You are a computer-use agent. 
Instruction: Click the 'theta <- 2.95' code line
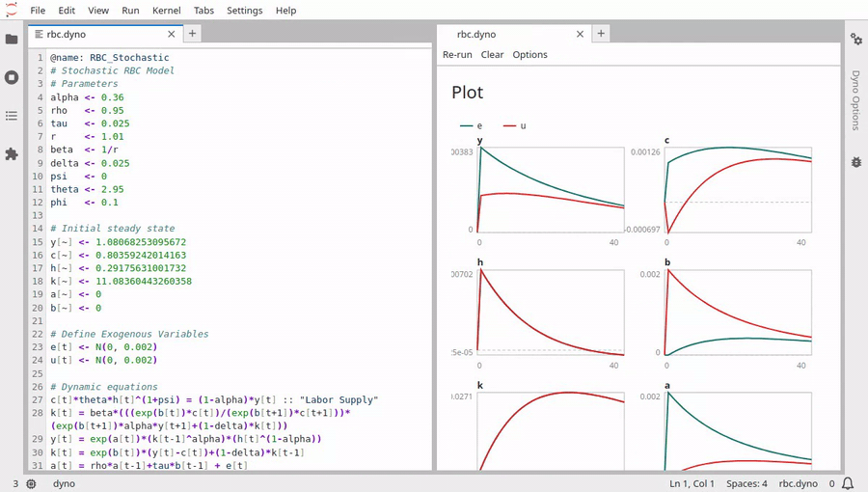coord(87,189)
